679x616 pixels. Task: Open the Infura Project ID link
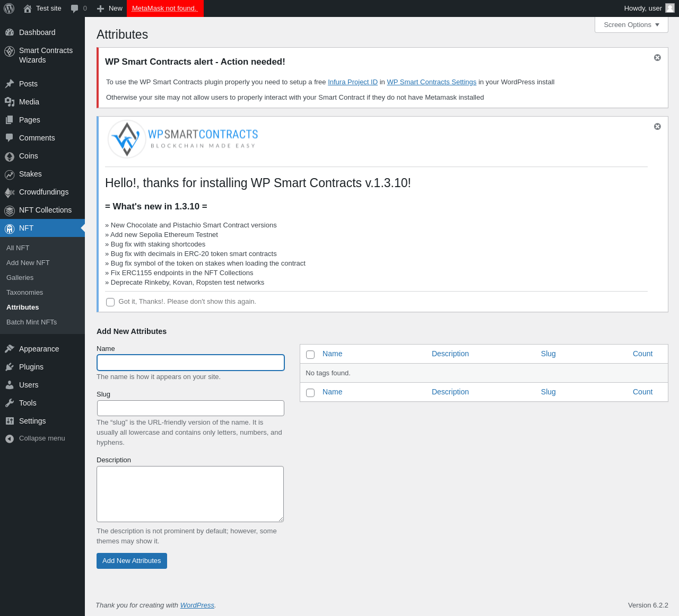pos(353,82)
